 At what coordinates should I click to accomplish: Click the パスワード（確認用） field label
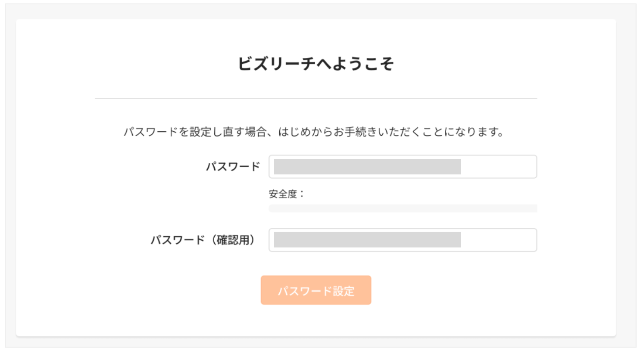[203, 240]
